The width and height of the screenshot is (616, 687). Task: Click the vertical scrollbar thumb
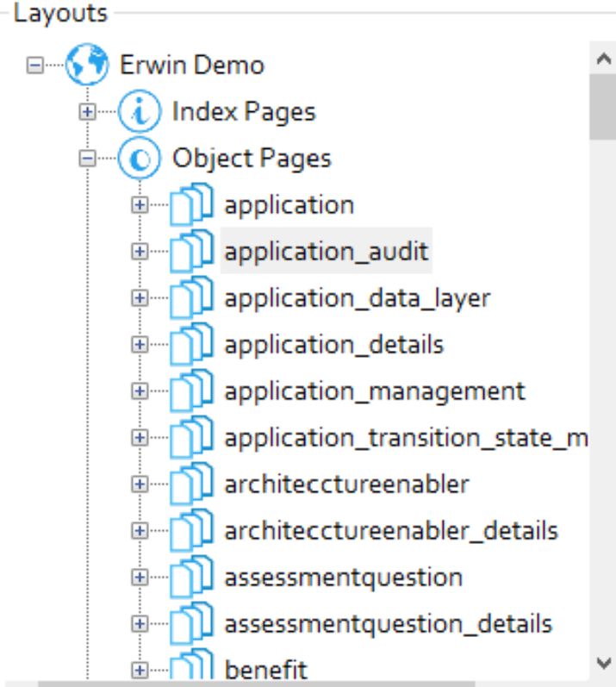[x=603, y=107]
